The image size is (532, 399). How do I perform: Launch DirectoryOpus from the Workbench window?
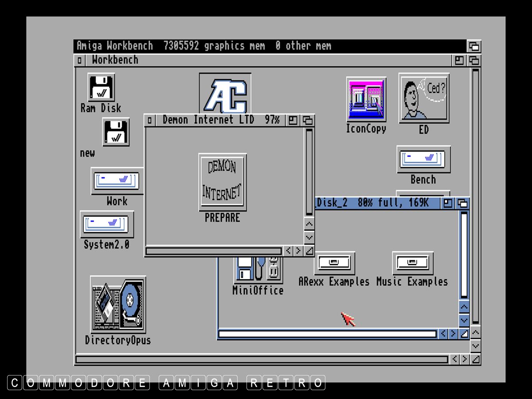(118, 305)
